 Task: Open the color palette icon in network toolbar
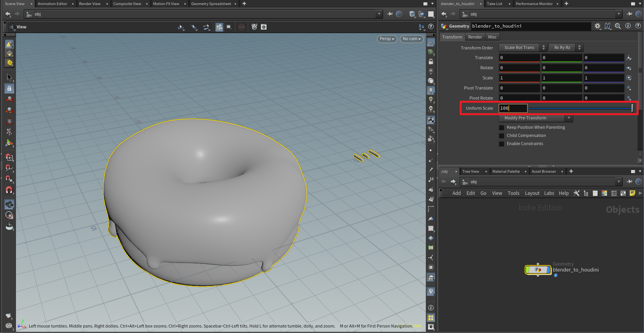coord(604,193)
